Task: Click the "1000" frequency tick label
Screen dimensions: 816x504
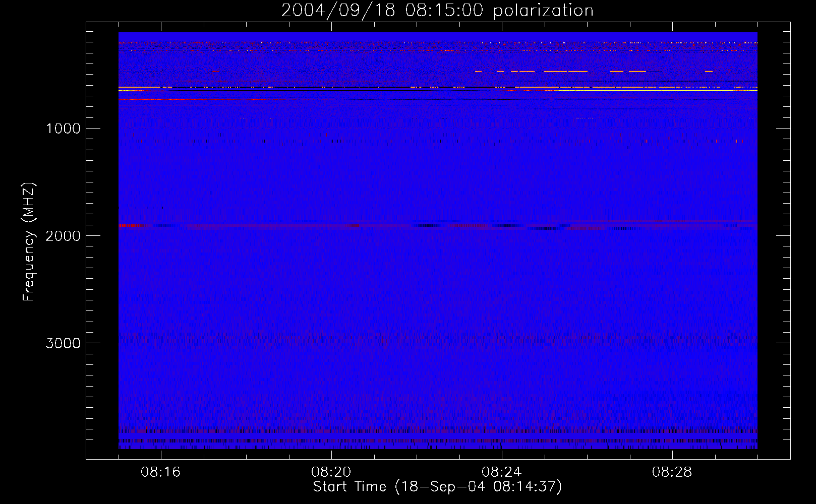Action: click(x=63, y=129)
